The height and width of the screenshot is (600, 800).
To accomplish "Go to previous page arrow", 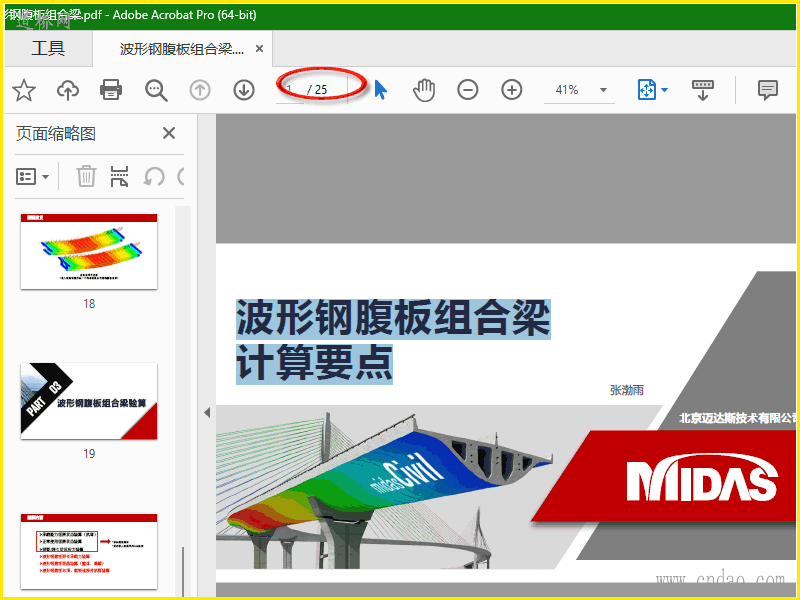I will coord(200,90).
